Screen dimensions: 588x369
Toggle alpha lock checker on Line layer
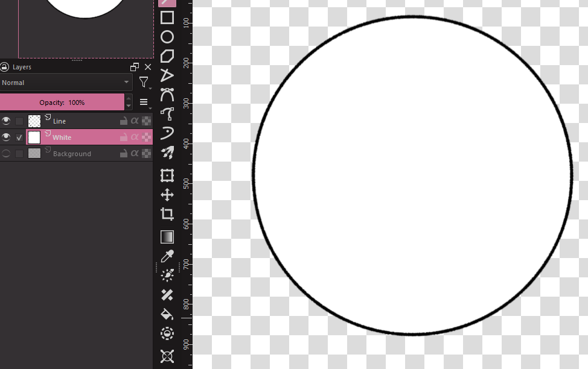147,121
